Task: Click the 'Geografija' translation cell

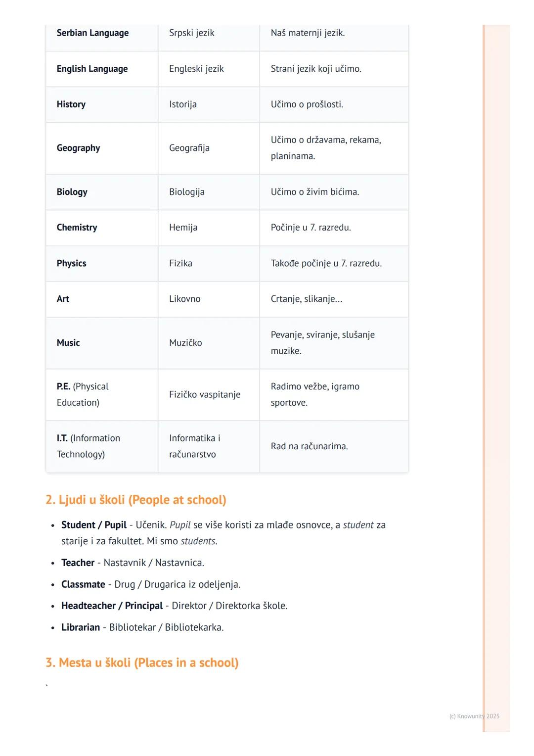Action: pos(189,148)
